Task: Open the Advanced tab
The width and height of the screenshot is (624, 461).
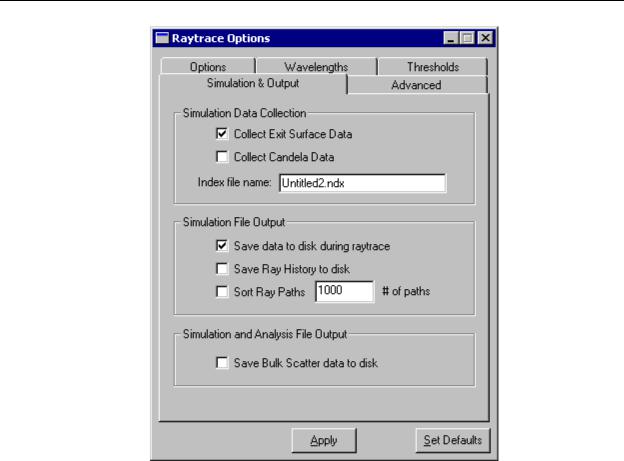Action: (x=416, y=85)
